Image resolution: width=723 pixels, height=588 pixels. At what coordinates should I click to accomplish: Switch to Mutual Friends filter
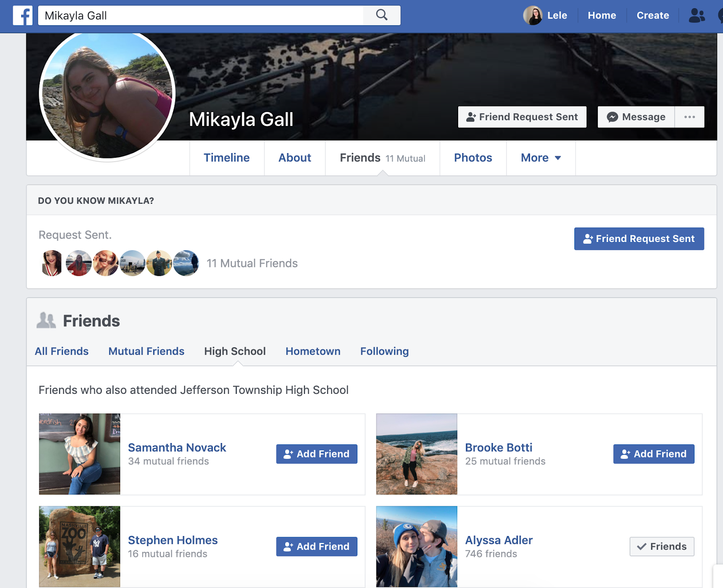coord(146,351)
